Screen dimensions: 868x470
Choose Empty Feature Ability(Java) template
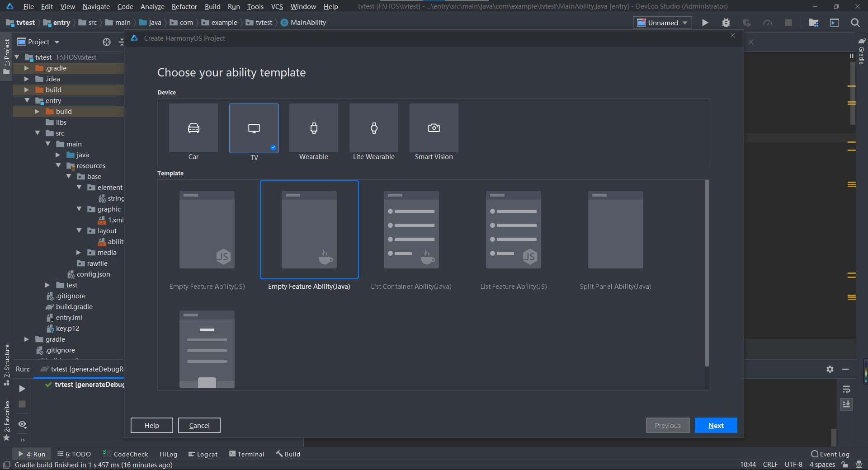coord(309,230)
